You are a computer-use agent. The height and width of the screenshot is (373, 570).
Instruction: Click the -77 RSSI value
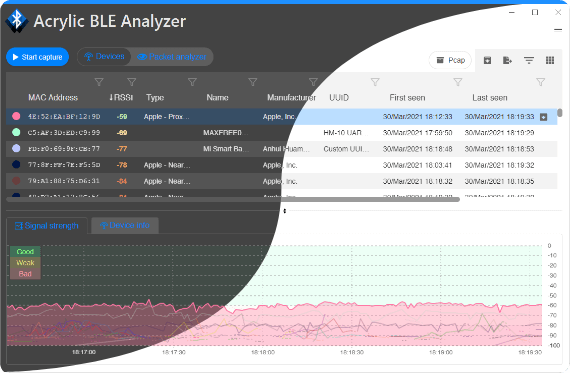[x=122, y=149]
